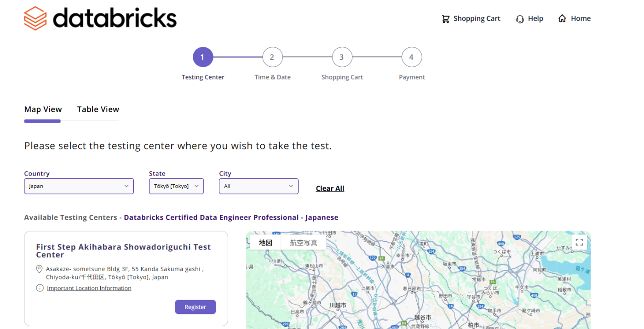Toggle map fullscreen icon

coord(579,242)
